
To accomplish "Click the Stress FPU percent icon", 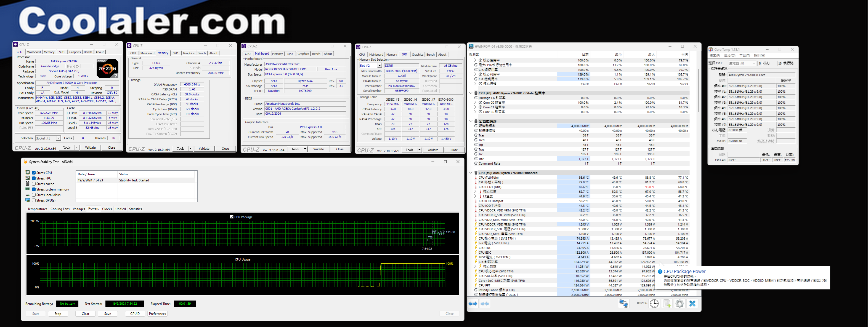I will [28, 178].
